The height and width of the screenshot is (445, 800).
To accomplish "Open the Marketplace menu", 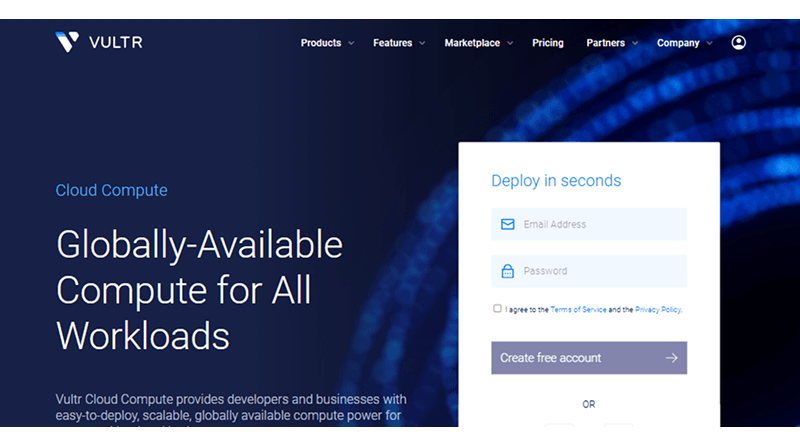I will (472, 43).
